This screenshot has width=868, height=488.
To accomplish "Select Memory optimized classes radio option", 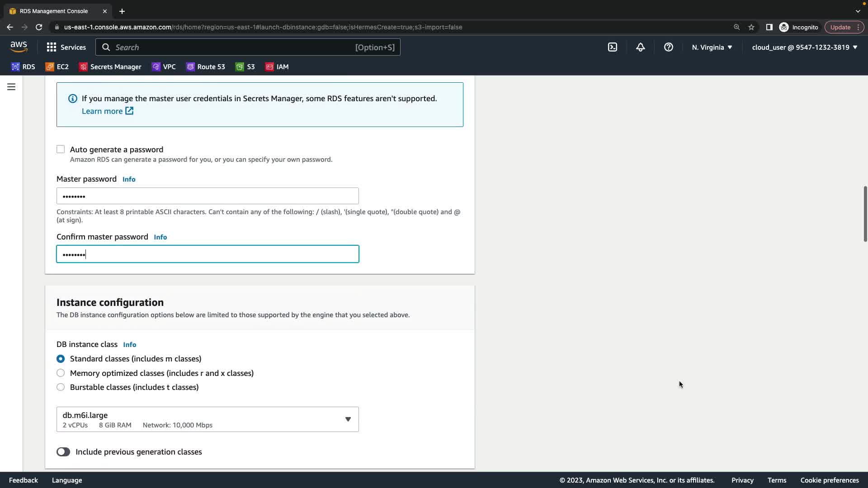I will [x=61, y=373].
